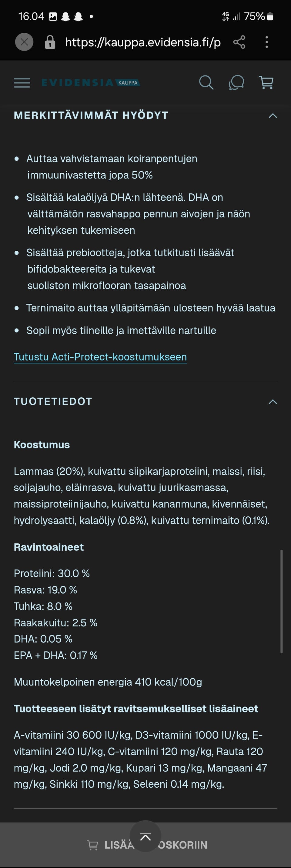Close the current browser tab
This screenshot has height=868, width=291.
(x=24, y=42)
